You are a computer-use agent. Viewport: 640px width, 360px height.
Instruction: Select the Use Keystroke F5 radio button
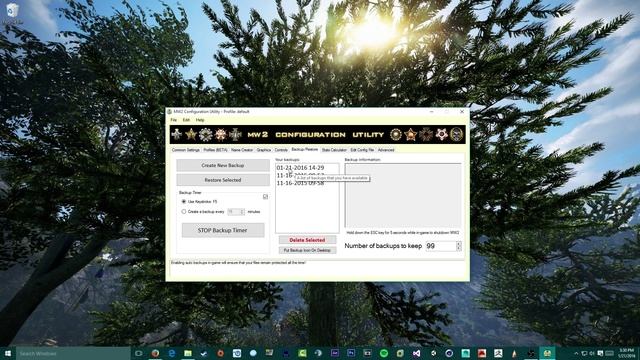[184, 202]
